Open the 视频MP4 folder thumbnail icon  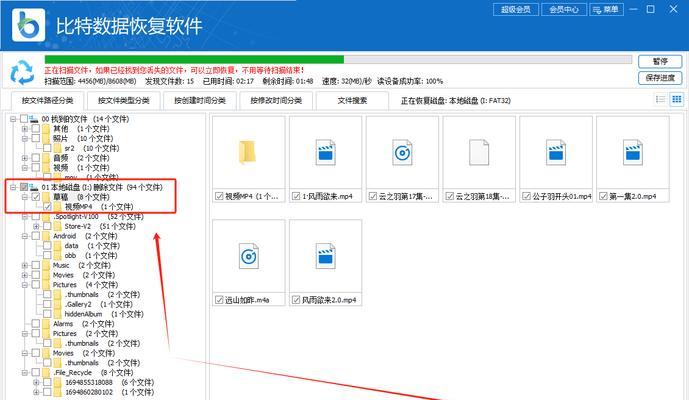click(248, 152)
